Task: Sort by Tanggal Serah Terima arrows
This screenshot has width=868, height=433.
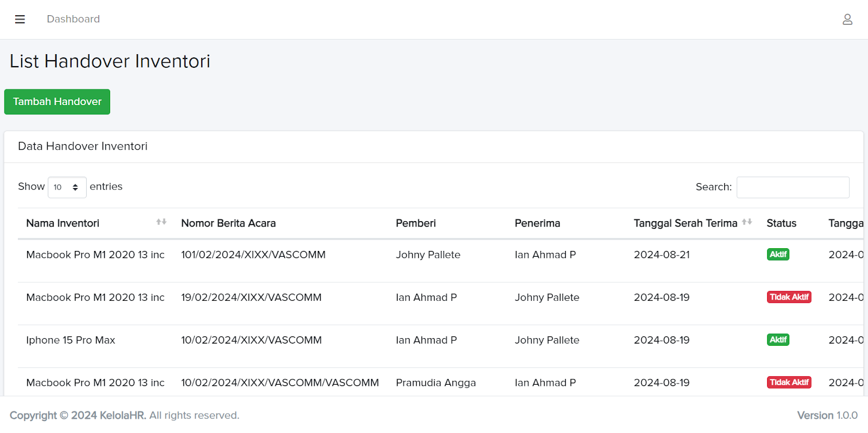Action: pyautogui.click(x=747, y=222)
